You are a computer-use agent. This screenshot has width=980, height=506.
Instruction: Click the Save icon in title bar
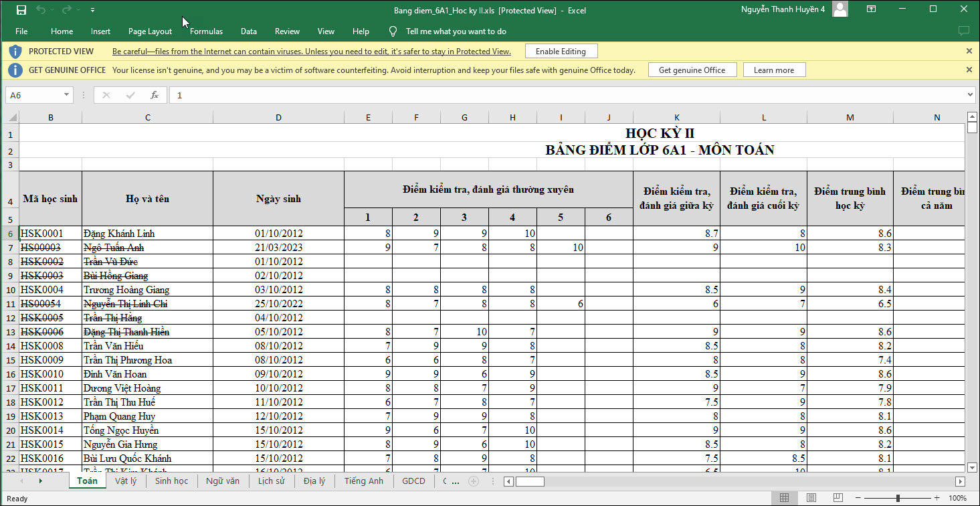pos(21,10)
